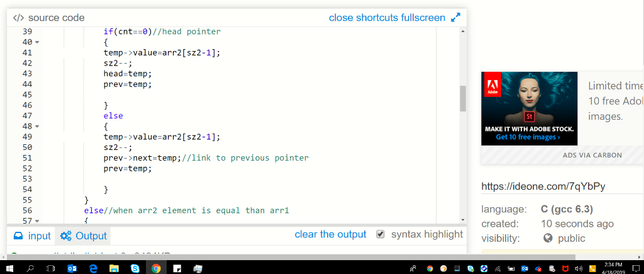The image size is (644, 274).
Task: Open the McAfee shield tray icon
Action: [565, 269]
